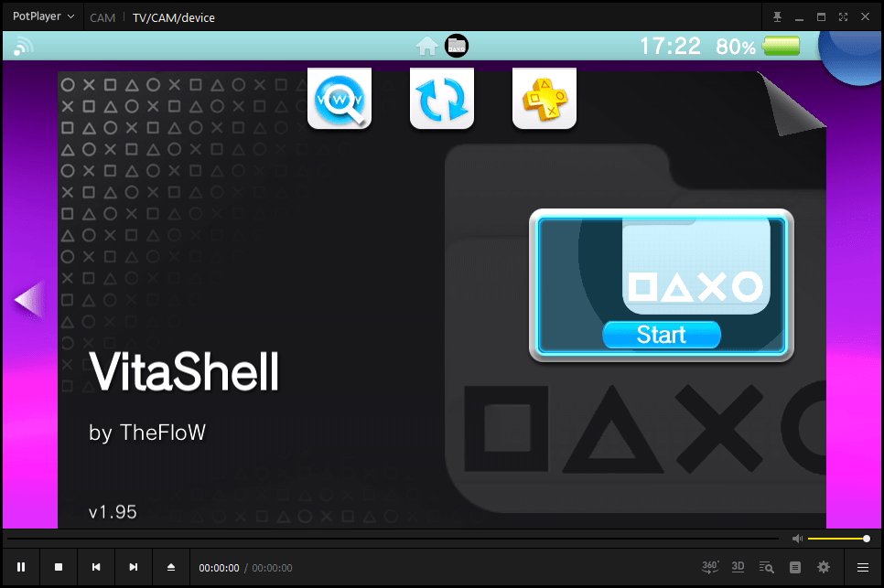Tap the 80% battery percentage
884x588 pixels.
pyautogui.click(x=735, y=47)
